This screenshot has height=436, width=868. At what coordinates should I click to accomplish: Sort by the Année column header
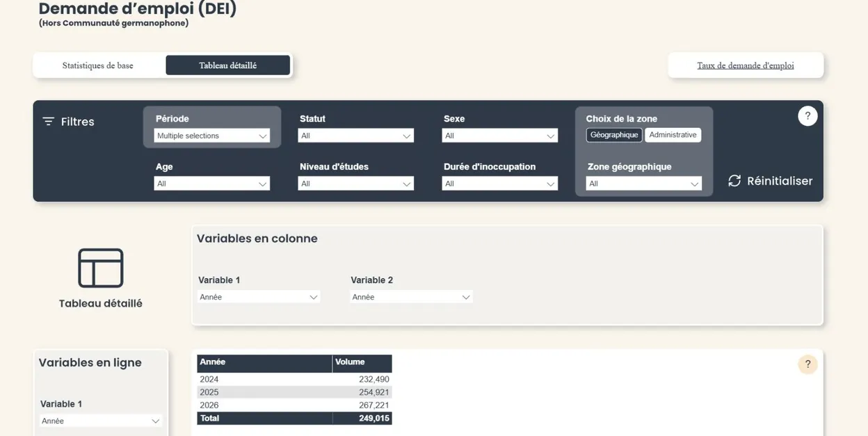click(x=264, y=363)
